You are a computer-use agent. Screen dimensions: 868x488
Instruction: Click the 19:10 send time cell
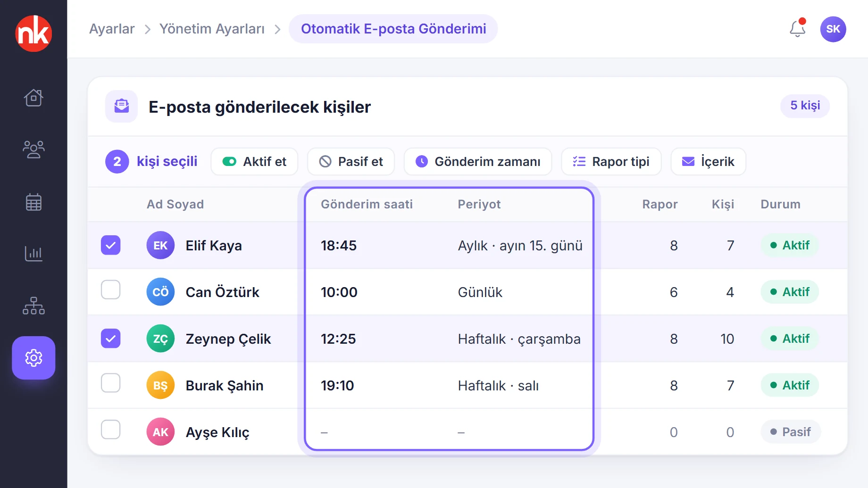(x=337, y=385)
